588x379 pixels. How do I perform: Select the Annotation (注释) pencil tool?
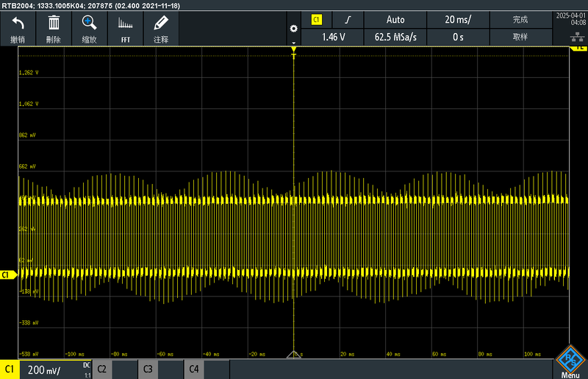(x=161, y=28)
